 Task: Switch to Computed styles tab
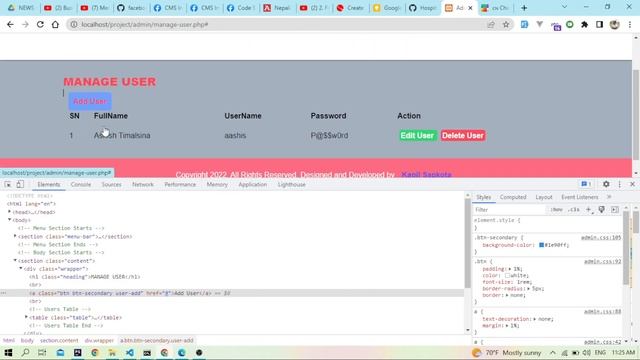[513, 197]
